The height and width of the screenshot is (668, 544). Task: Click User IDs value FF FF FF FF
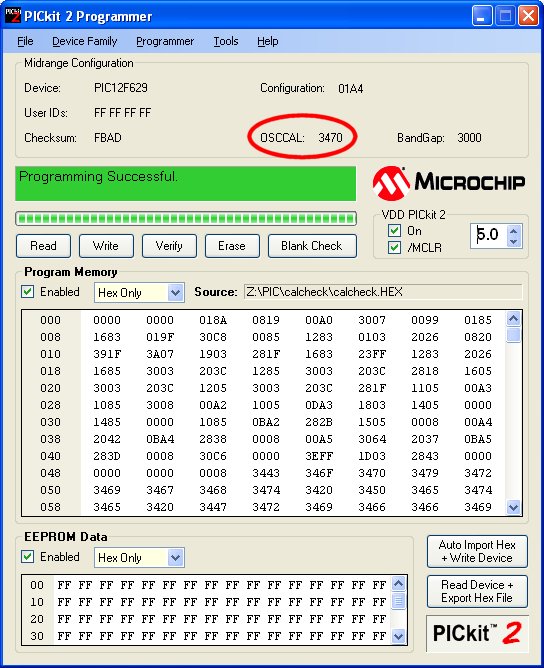coord(123,113)
